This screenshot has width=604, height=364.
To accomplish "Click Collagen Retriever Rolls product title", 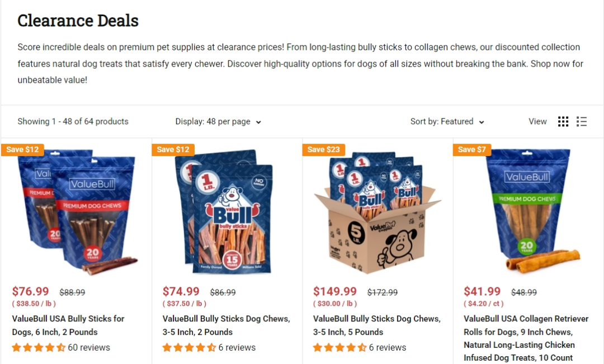I will (x=526, y=338).
